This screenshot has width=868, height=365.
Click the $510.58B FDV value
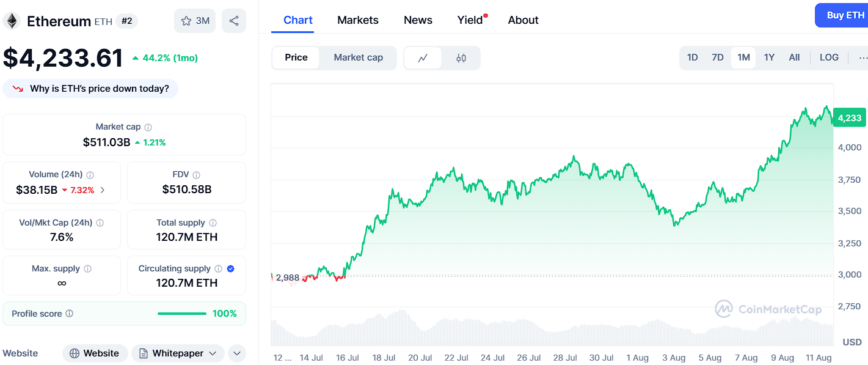(187, 190)
